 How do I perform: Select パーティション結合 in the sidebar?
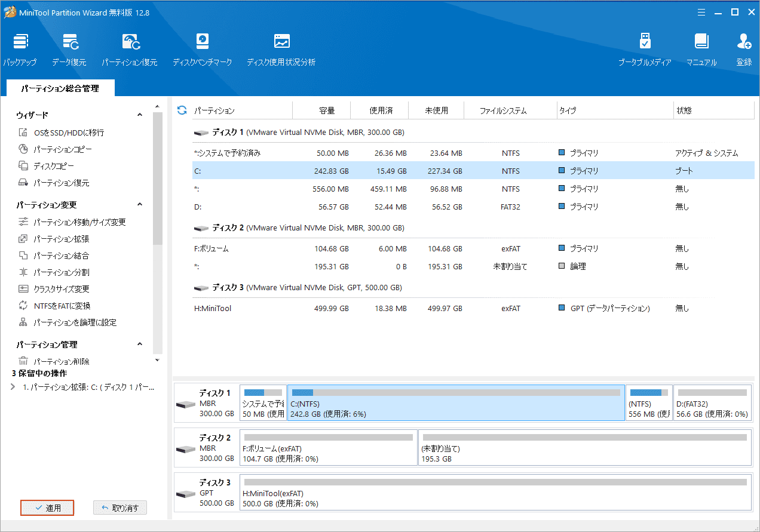tap(54, 256)
